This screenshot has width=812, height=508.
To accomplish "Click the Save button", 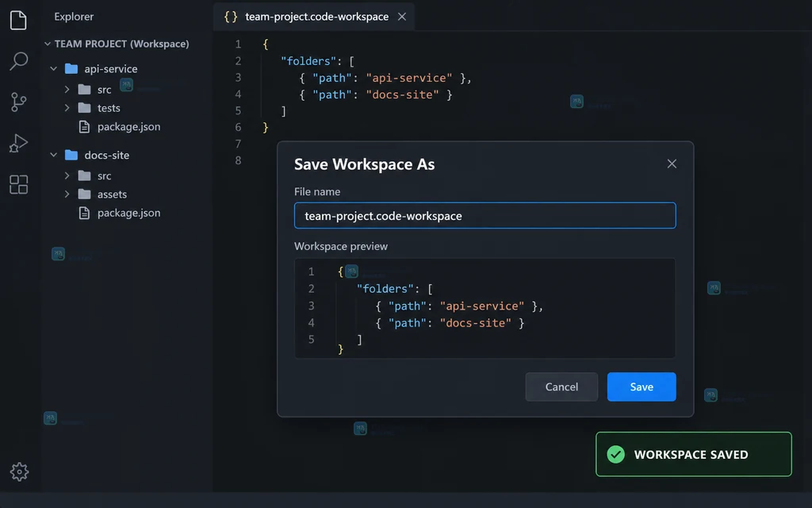I will [x=642, y=387].
